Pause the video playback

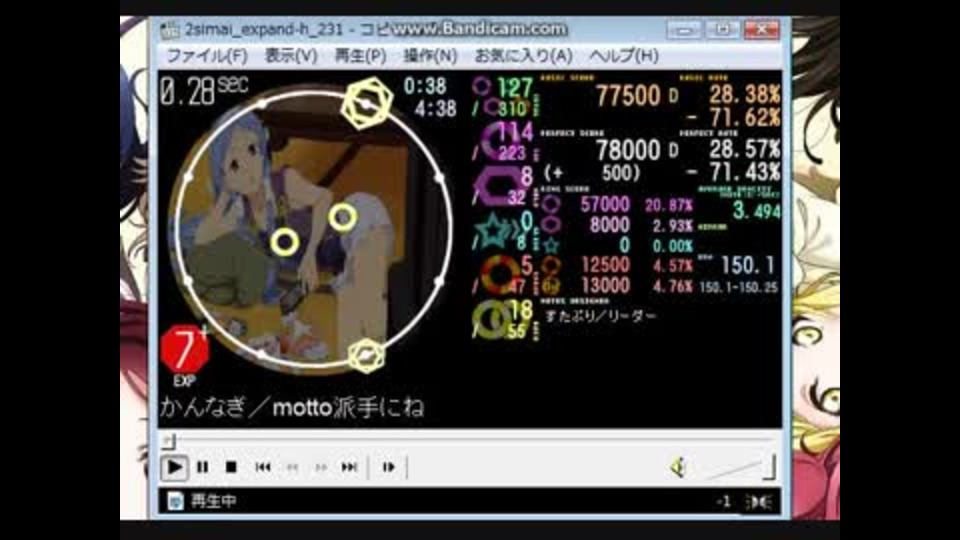pos(203,467)
